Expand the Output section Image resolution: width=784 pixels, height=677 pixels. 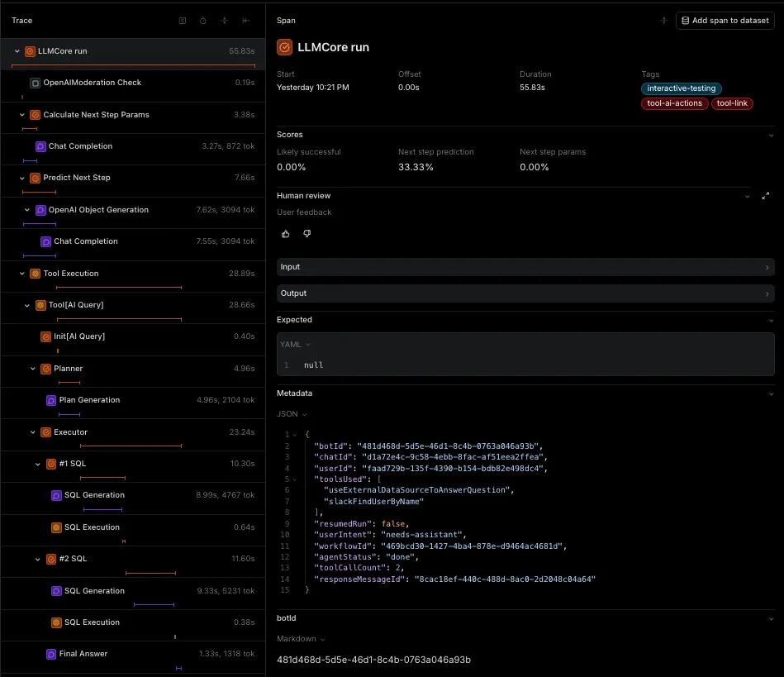(x=525, y=293)
